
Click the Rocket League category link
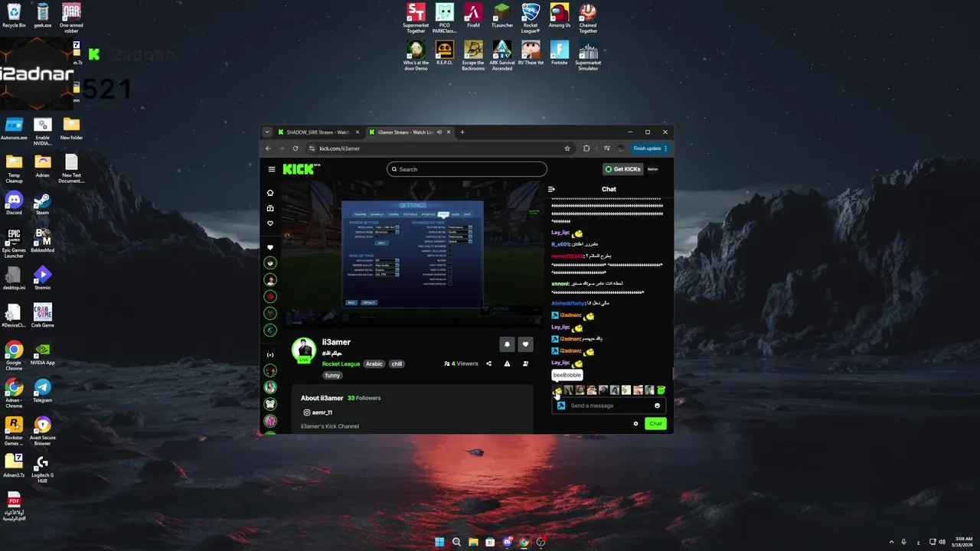click(x=341, y=364)
